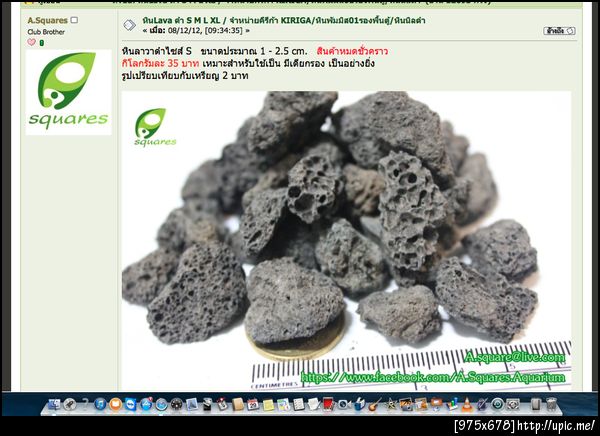This screenshot has height=436, width=600.
Task: Launch VLC traffic cone icon
Action: [467, 404]
